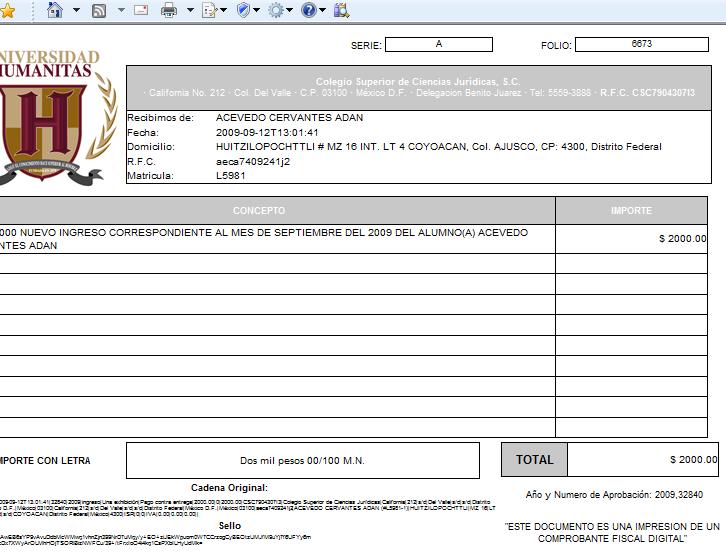Click the FOLIO field showing 6673

641,44
